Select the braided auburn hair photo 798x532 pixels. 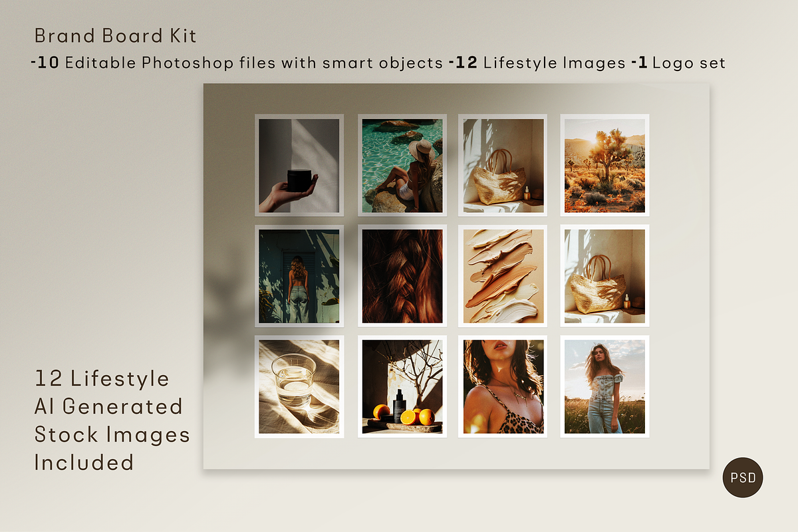pyautogui.click(x=402, y=276)
